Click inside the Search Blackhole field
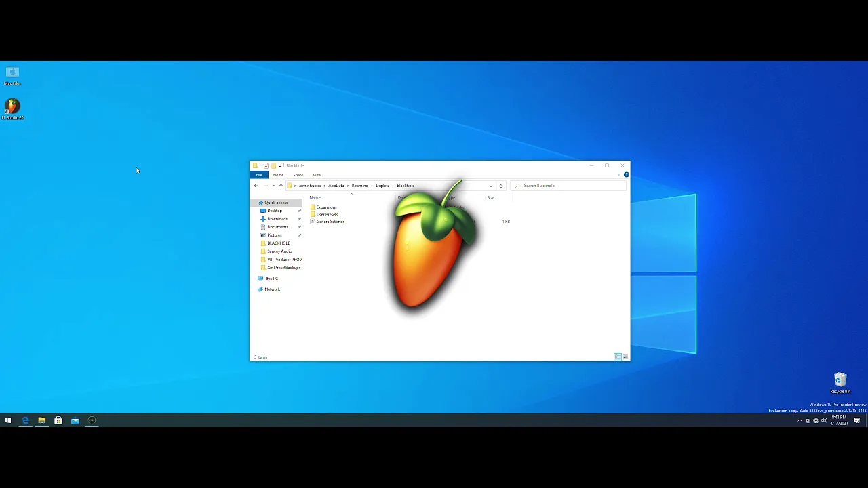The height and width of the screenshot is (488, 868). (x=568, y=186)
